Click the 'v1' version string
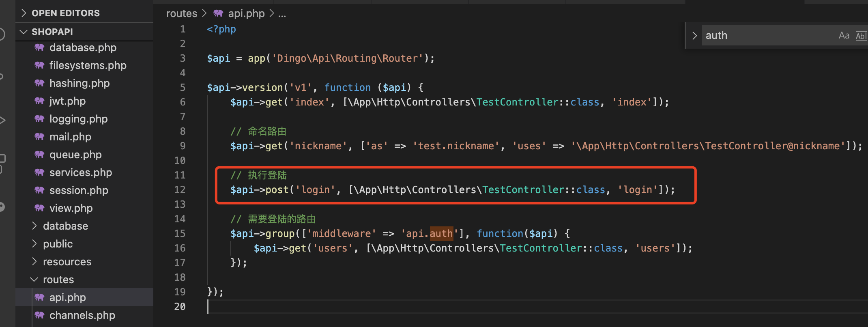Screen dimensions: 868x327 300,88
